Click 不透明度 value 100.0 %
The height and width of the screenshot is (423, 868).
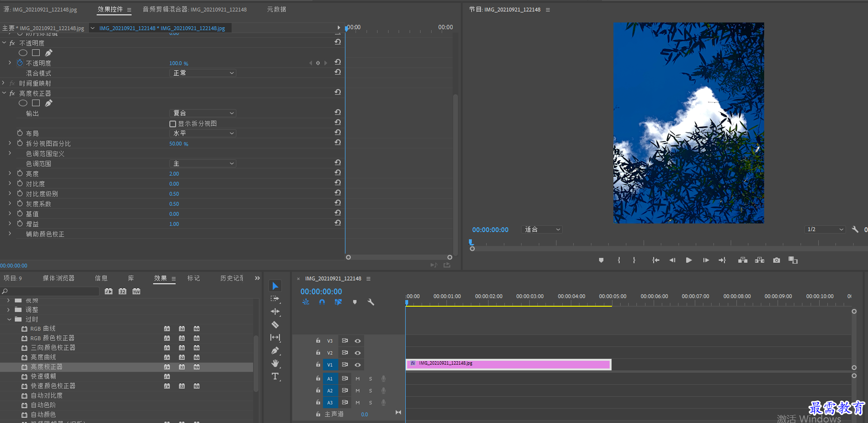point(179,63)
